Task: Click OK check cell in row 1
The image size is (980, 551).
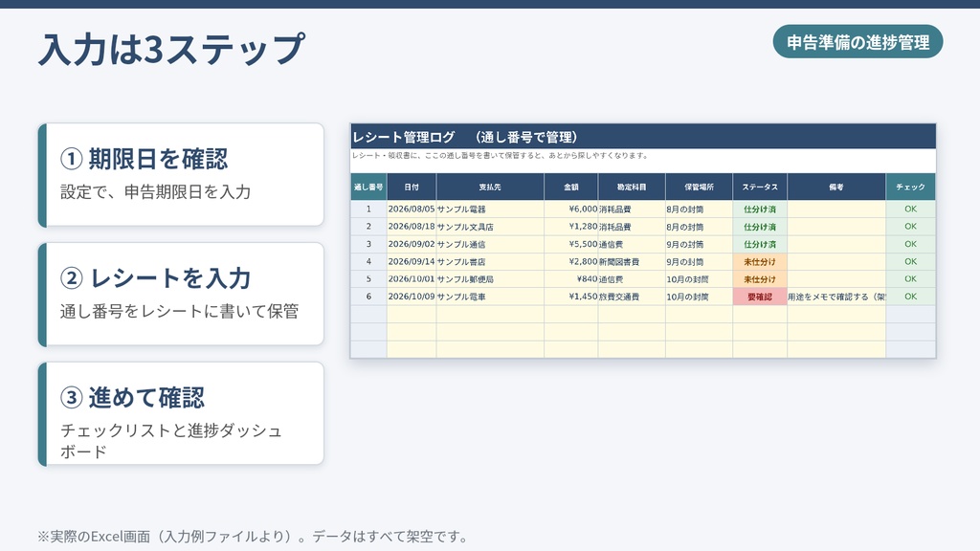Action: (x=911, y=209)
